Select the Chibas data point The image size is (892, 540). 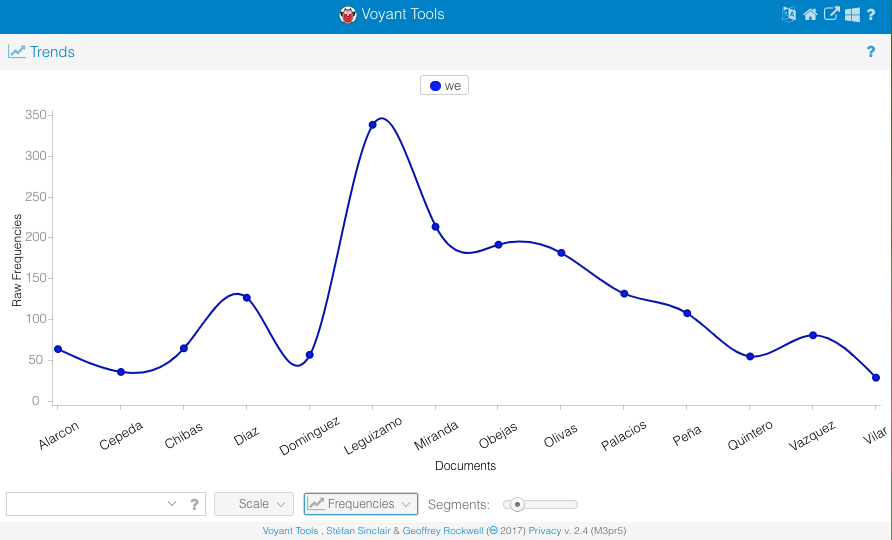tap(184, 348)
